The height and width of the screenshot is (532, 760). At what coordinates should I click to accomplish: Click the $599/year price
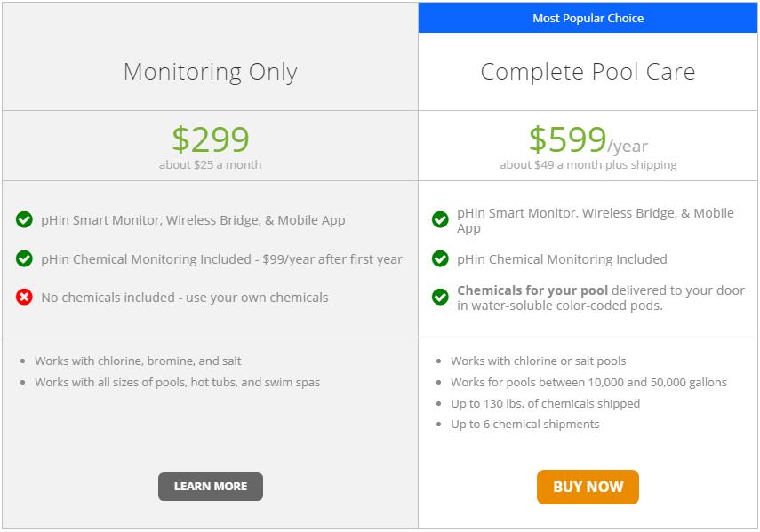point(588,139)
